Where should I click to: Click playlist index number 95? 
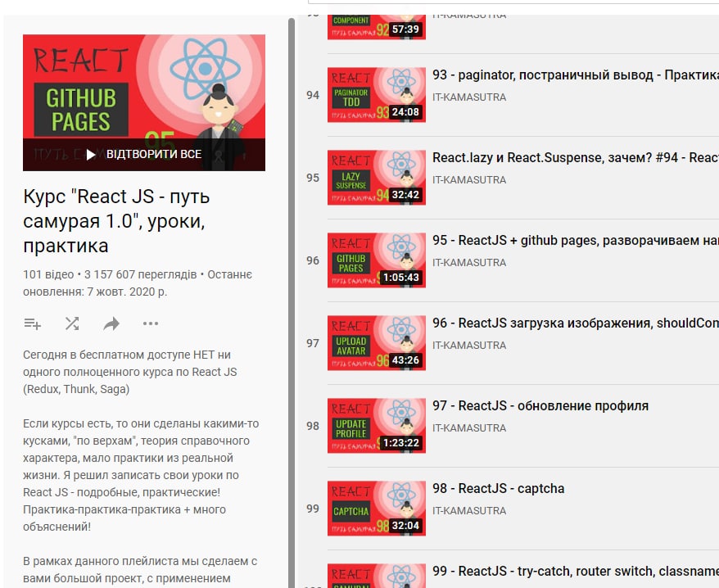[x=313, y=178]
